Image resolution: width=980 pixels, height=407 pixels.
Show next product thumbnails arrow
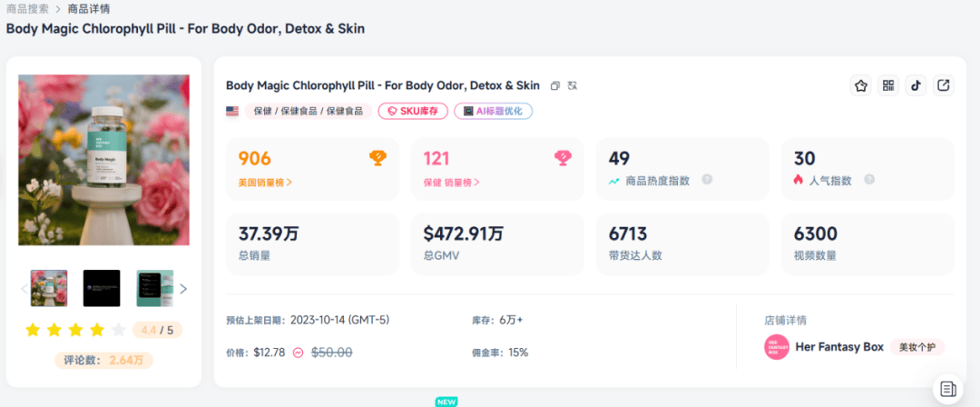tap(183, 289)
